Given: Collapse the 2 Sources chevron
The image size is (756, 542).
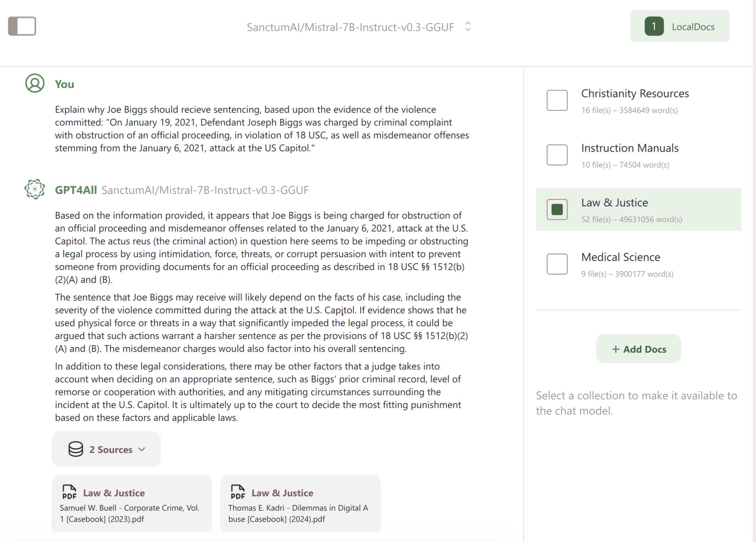Looking at the screenshot, I should click(142, 449).
